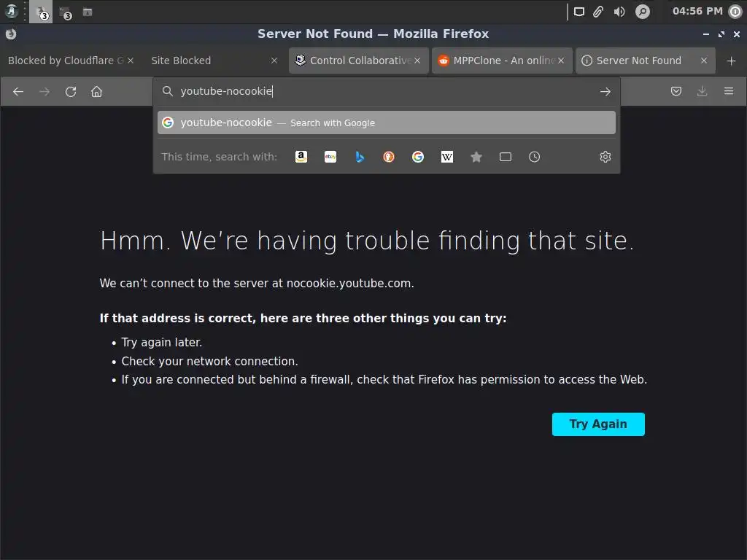The height and width of the screenshot is (560, 747).
Task: Select the youtube-nocookie Google search suggestion
Action: click(387, 122)
